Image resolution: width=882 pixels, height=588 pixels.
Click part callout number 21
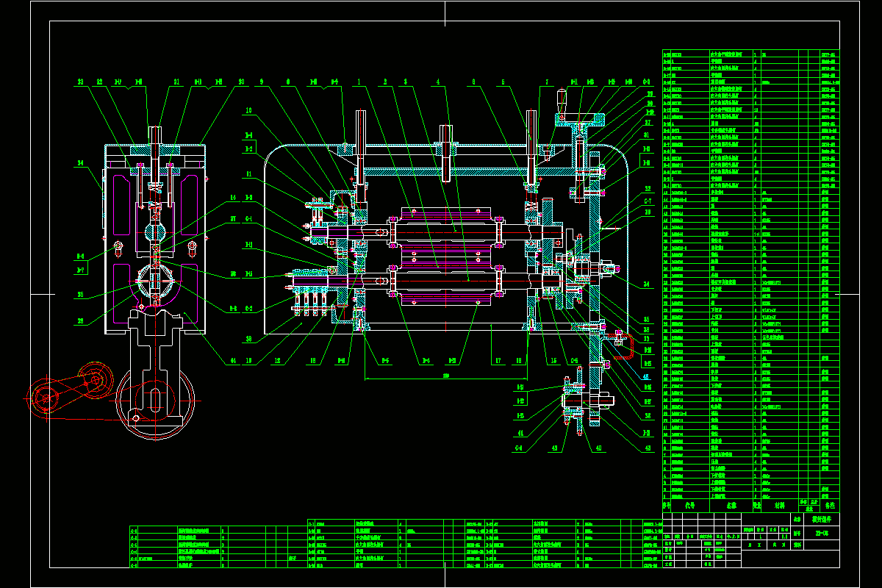[x=176, y=82]
